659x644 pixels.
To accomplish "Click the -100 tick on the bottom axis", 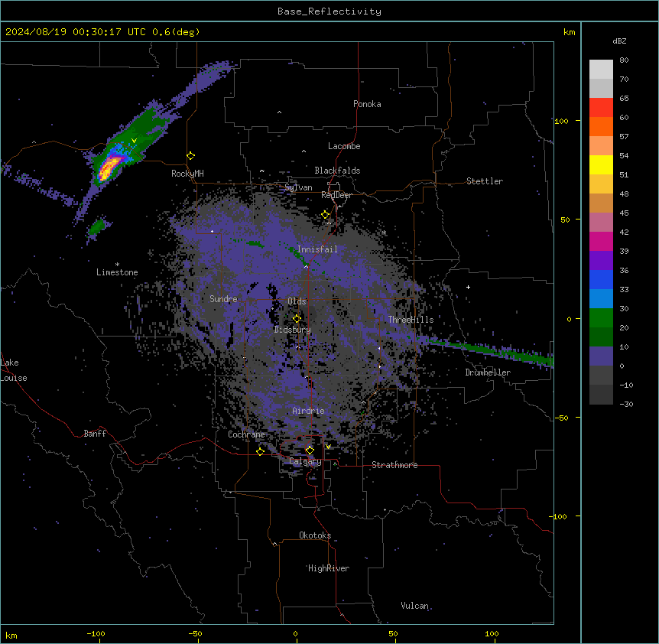I will coord(96,633).
